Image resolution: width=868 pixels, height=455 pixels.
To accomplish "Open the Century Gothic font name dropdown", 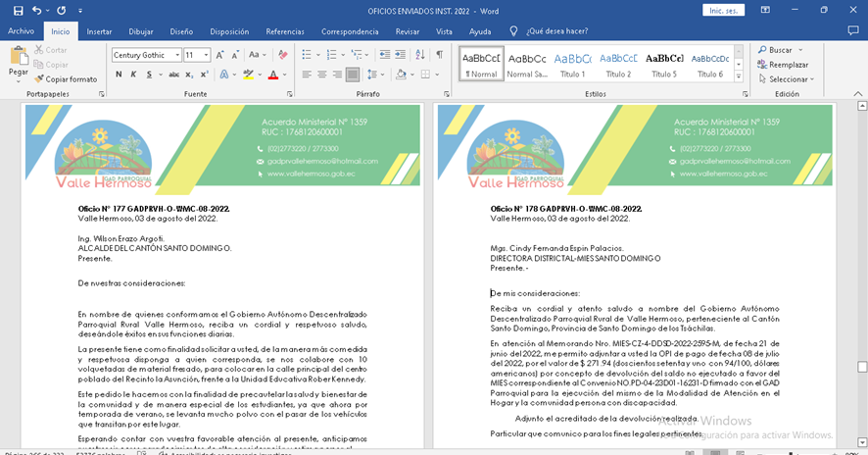I will [177, 55].
